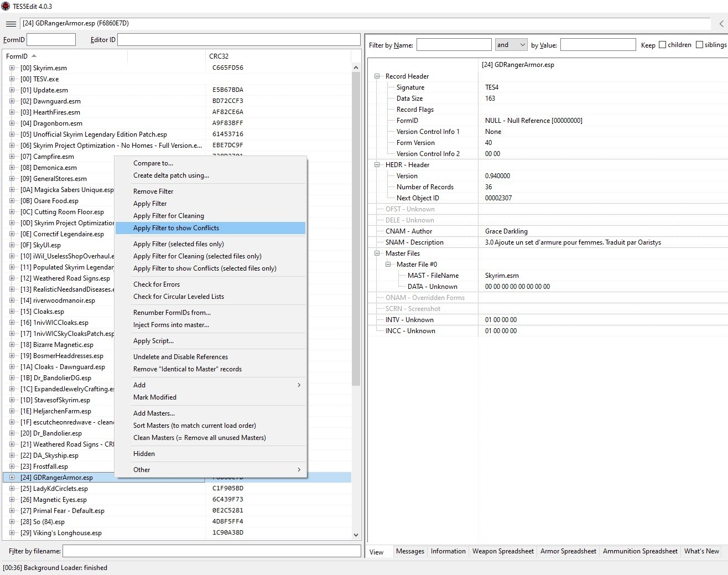
Task: Collapse the Record Header node
Action: [377, 76]
